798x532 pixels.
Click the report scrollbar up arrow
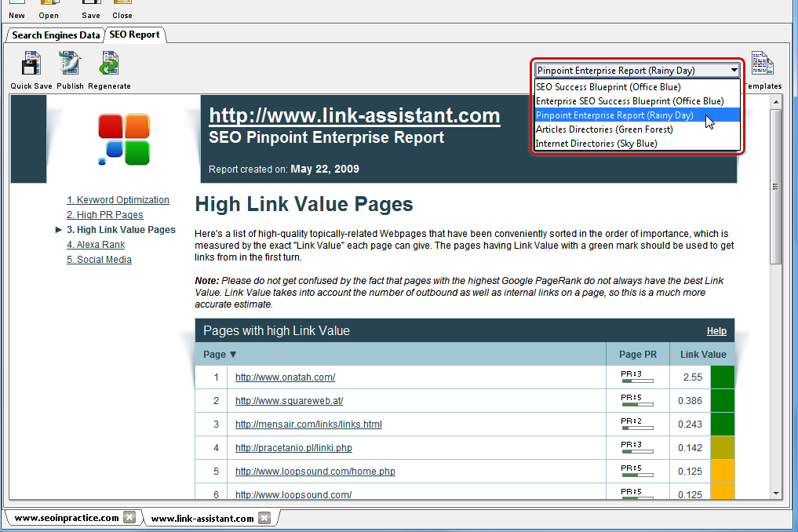coord(775,102)
